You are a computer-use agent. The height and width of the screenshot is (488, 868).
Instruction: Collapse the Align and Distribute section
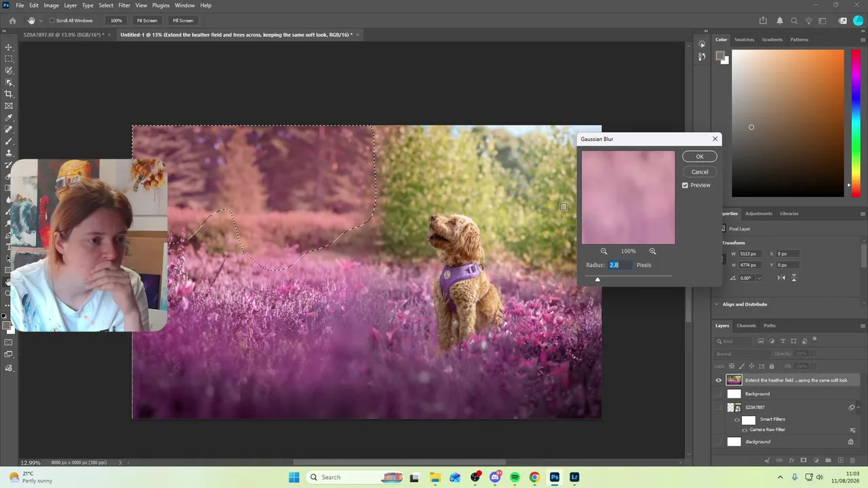pos(717,304)
